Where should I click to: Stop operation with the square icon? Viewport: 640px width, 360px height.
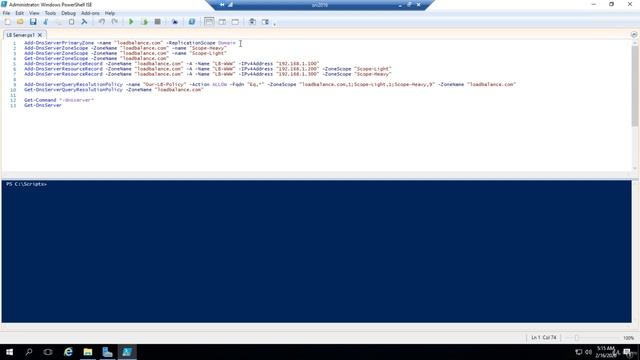[x=157, y=22]
